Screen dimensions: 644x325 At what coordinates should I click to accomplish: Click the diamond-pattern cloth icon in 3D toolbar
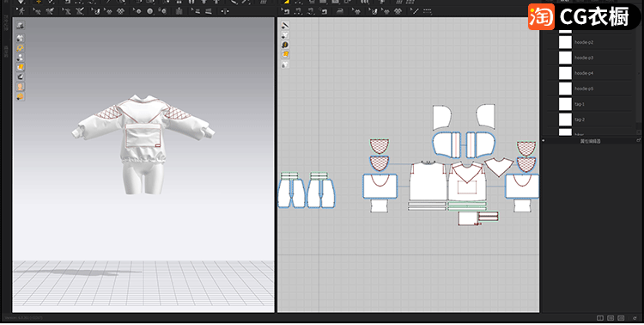(121, 11)
